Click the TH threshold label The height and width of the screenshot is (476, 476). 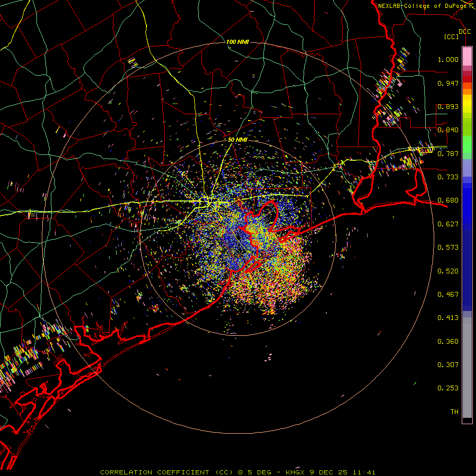[x=454, y=412]
